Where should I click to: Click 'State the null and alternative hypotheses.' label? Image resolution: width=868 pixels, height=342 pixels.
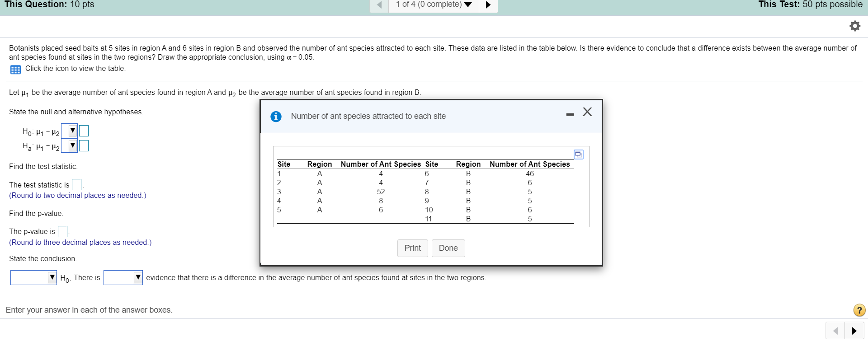point(76,112)
